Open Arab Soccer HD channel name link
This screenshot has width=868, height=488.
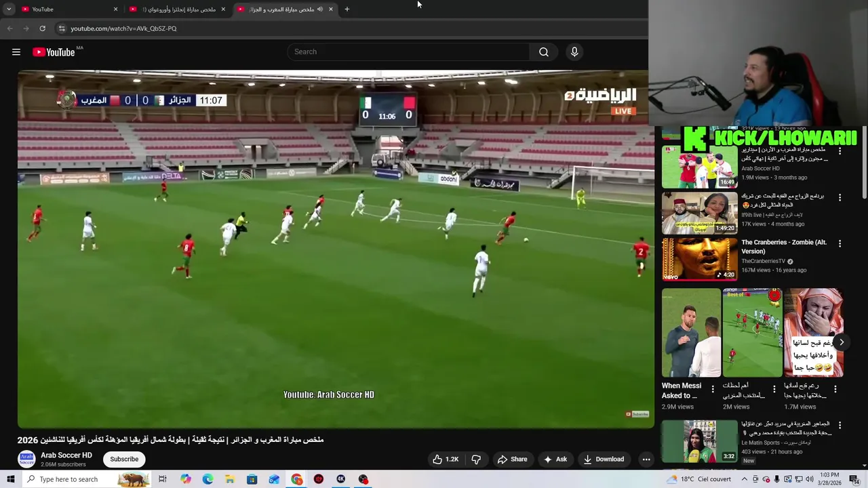(66, 455)
